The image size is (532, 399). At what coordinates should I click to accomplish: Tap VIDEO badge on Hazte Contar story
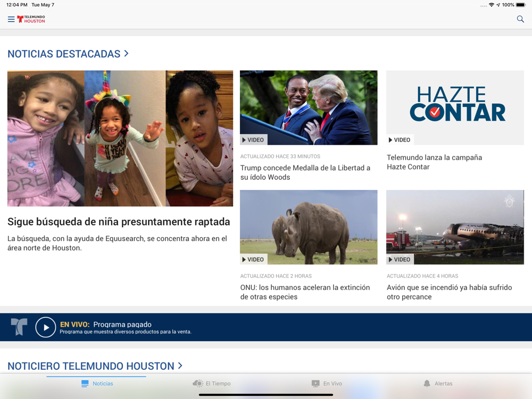point(400,140)
